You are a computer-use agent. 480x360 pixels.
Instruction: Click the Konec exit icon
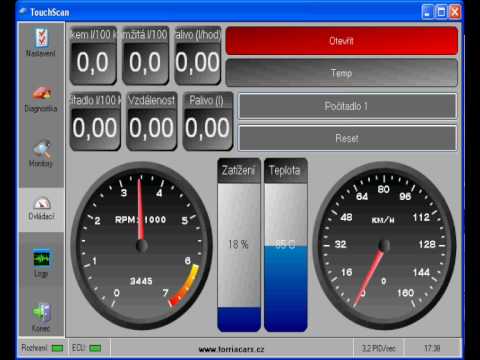tap(41, 312)
